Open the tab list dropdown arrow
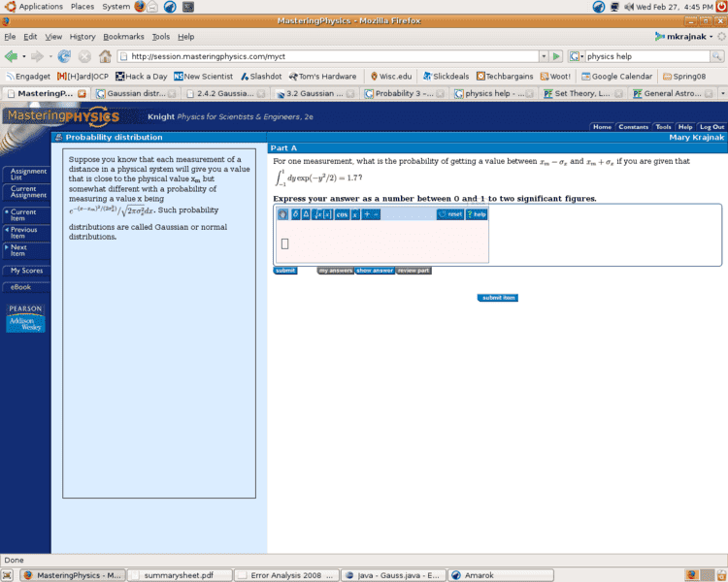The width and height of the screenshot is (728, 582). [x=722, y=94]
